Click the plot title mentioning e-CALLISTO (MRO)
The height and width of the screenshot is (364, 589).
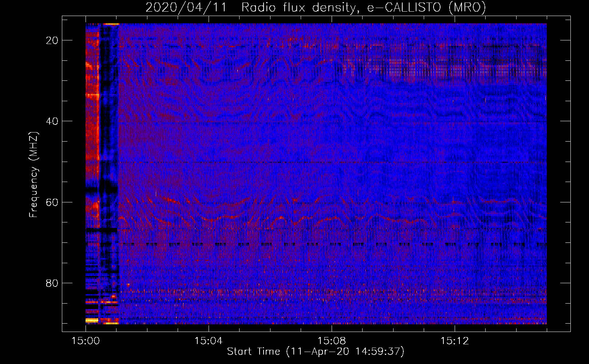coord(316,7)
